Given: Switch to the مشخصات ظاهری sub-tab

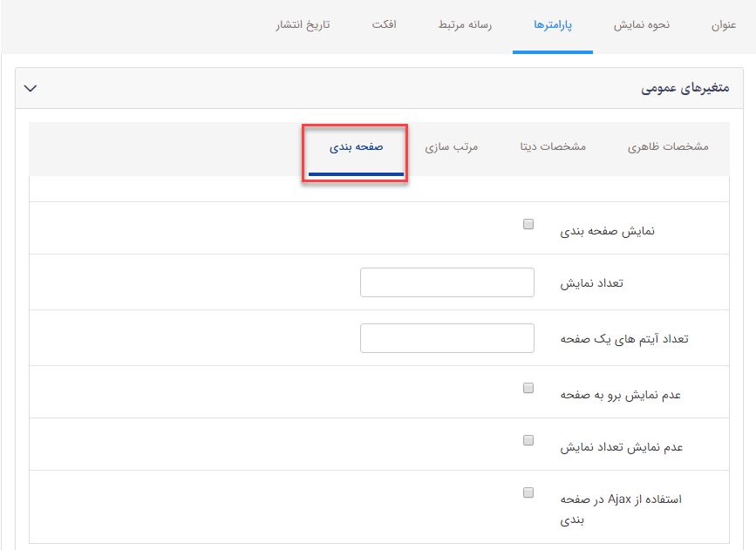Looking at the screenshot, I should [669, 147].
